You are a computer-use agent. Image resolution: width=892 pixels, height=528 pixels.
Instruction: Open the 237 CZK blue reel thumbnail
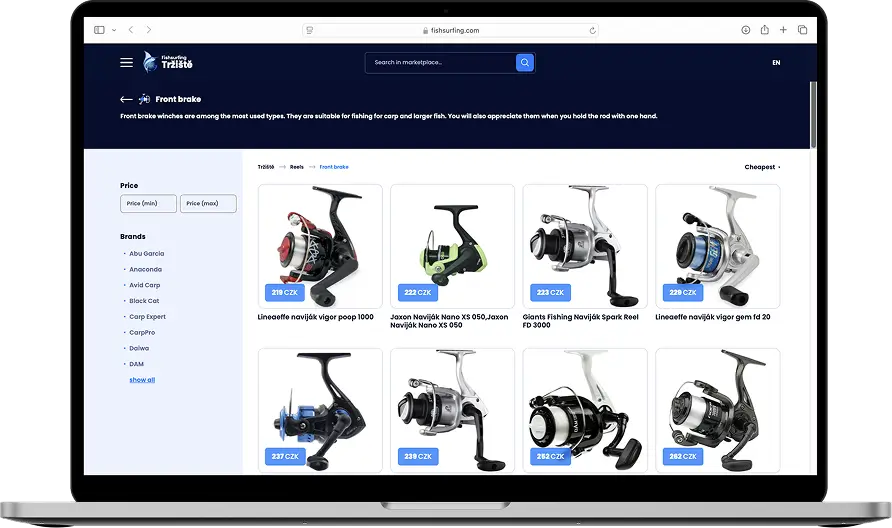pos(320,410)
